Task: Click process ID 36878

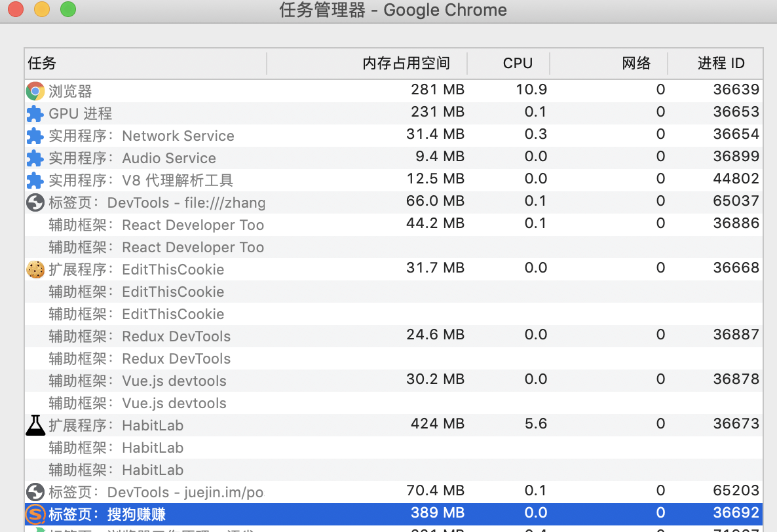Action: coord(736,379)
